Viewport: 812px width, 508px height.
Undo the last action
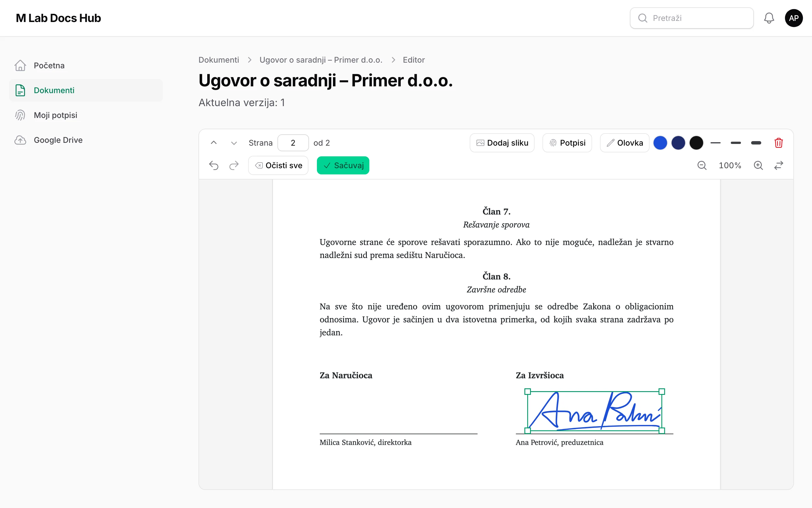[214, 165]
